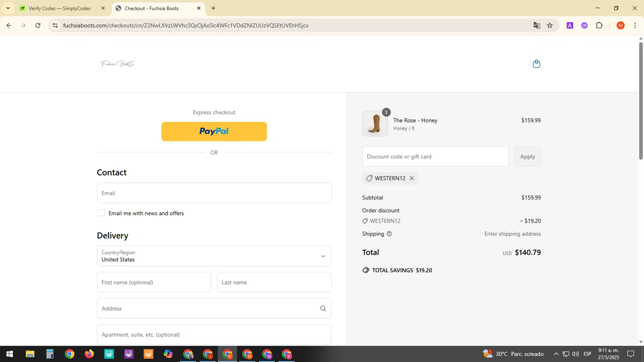Click the Total amount $140.79

coord(528,253)
